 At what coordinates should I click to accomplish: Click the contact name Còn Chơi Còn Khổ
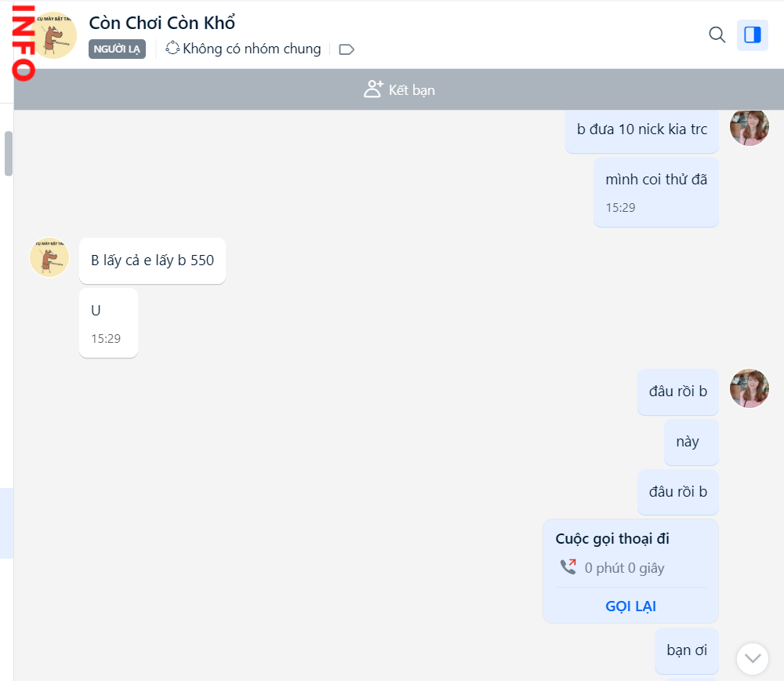click(162, 23)
